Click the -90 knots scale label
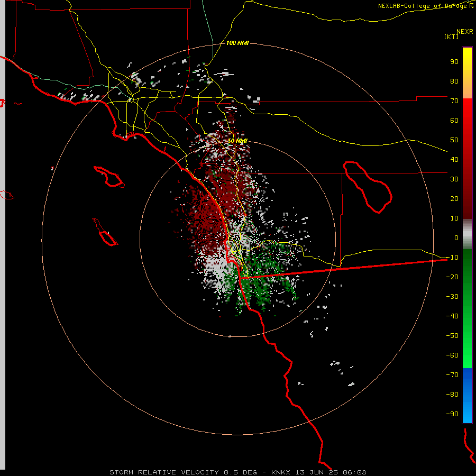 452,414
